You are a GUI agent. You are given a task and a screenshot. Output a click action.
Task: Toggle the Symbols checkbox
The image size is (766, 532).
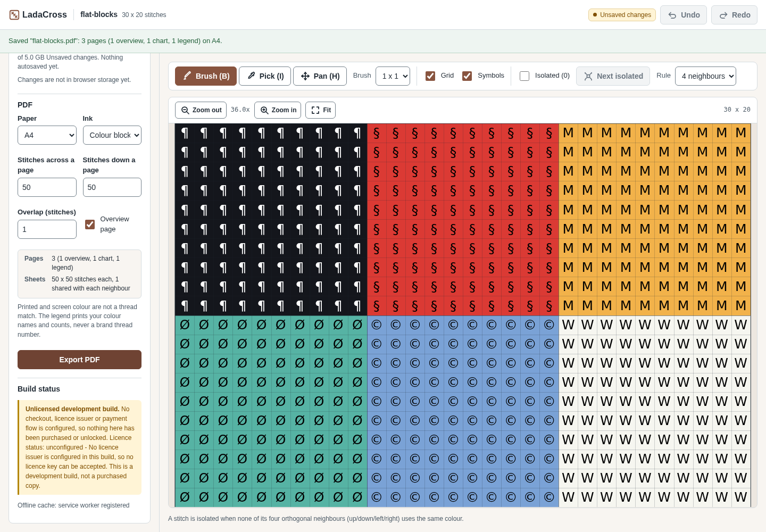pyautogui.click(x=467, y=76)
